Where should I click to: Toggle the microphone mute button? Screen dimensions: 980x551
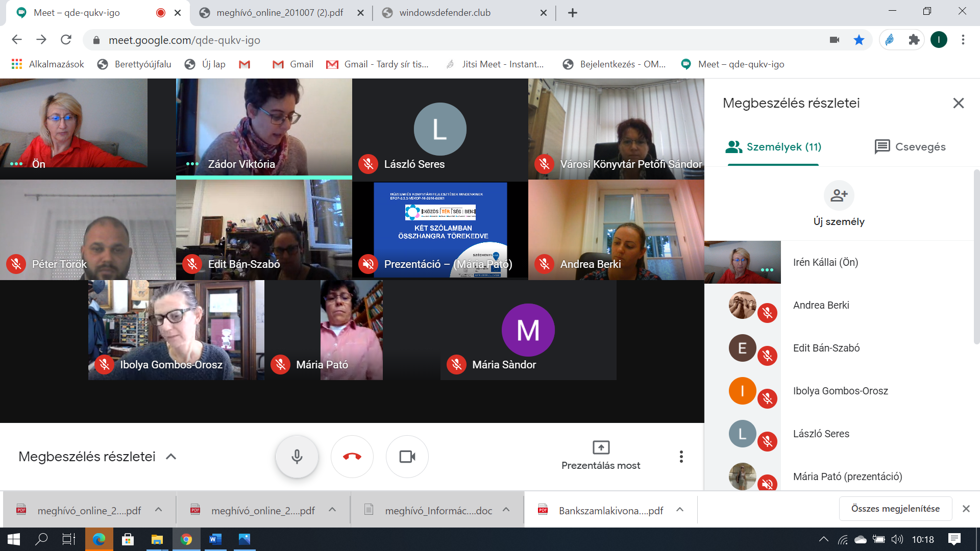[x=297, y=457]
